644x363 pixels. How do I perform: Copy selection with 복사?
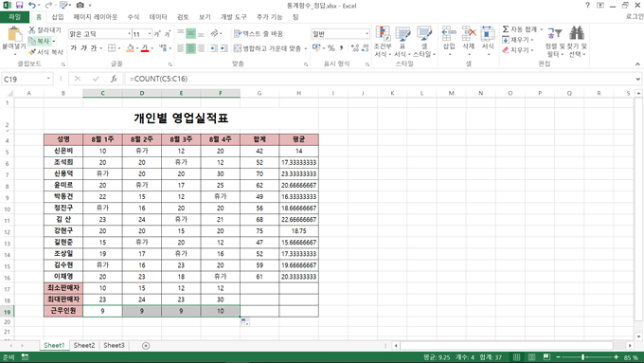[40, 41]
